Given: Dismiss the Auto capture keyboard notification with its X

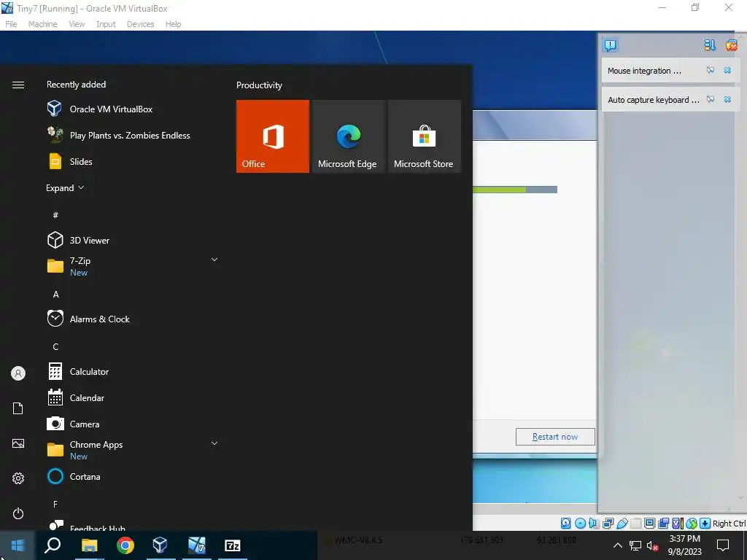Looking at the screenshot, I should [x=727, y=99].
